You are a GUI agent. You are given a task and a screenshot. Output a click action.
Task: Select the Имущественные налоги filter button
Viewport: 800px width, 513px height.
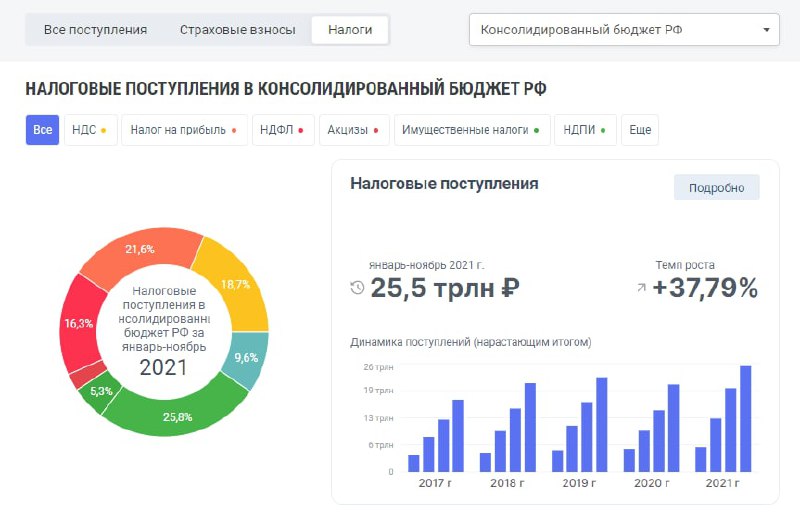(472, 130)
